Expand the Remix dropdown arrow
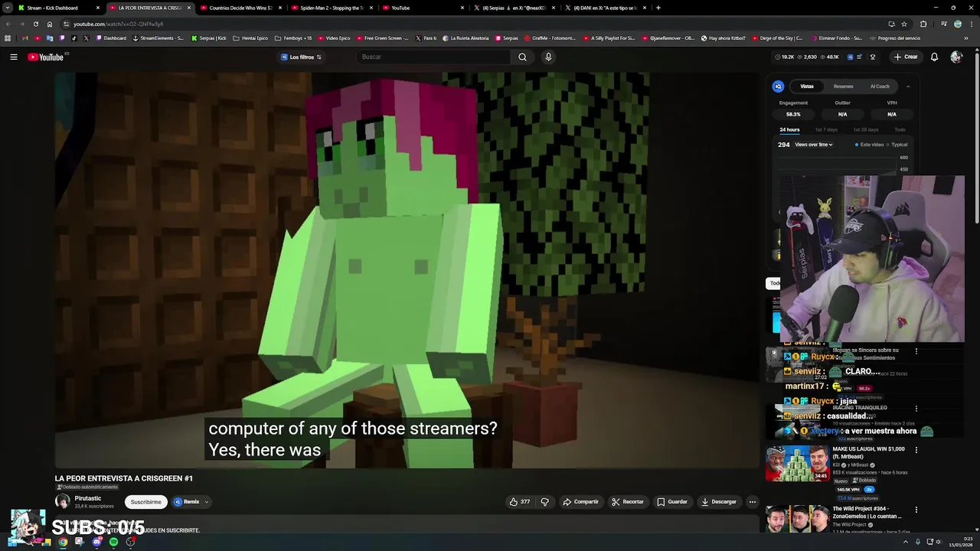The image size is (980, 551). tap(206, 502)
